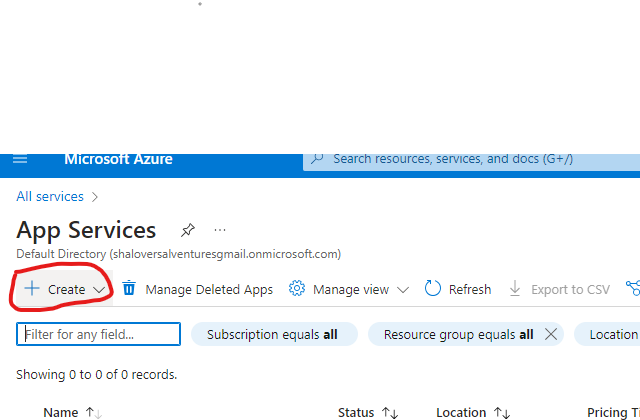The image size is (640, 420).
Task: Remove the Resource group filter
Action: coord(550,334)
